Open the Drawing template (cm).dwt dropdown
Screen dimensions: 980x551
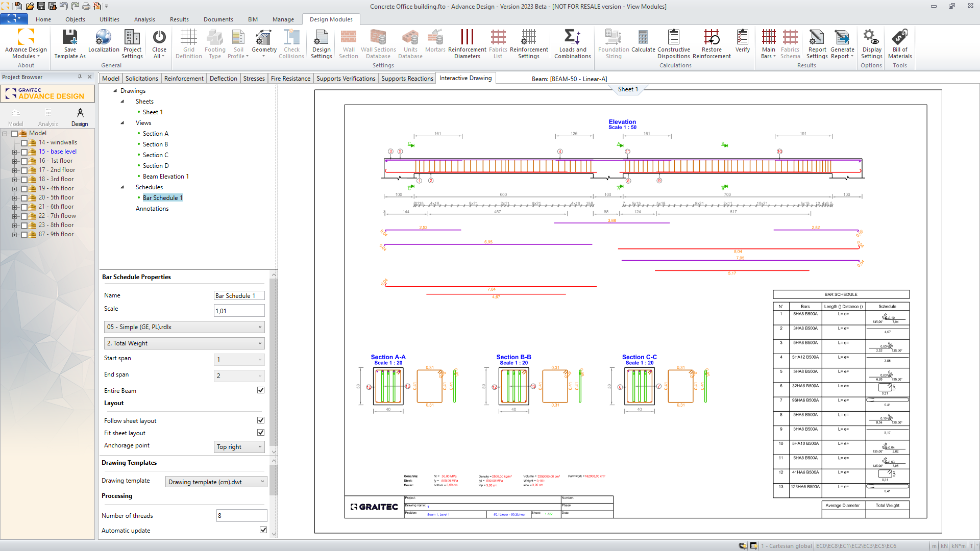(216, 482)
